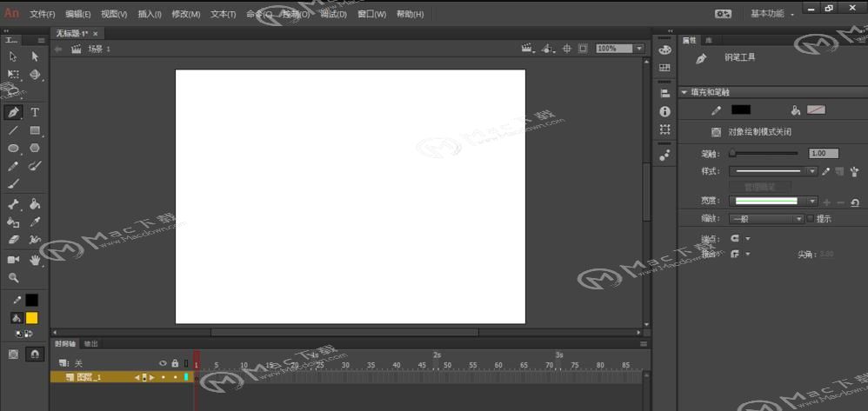
Task: Open the 修改(M) menu
Action: click(x=186, y=15)
